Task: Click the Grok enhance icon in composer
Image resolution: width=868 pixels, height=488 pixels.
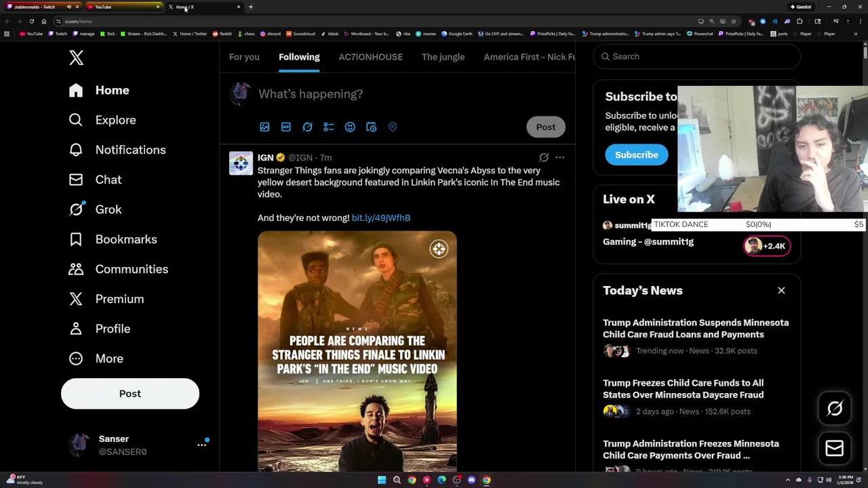Action: 307,127
